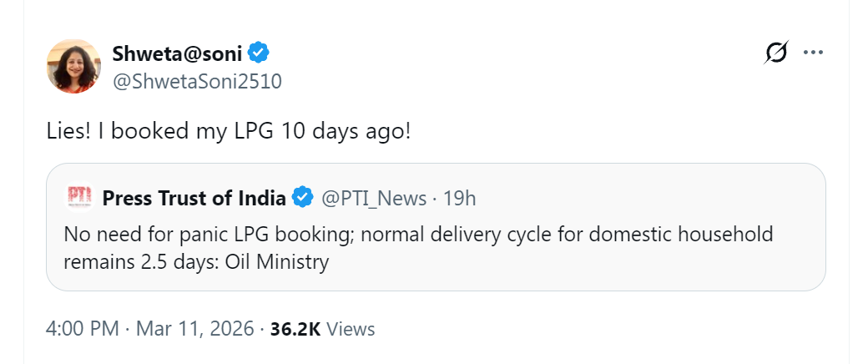Click the Mar 11, 2026 date link
The height and width of the screenshot is (364, 868).
tap(194, 329)
